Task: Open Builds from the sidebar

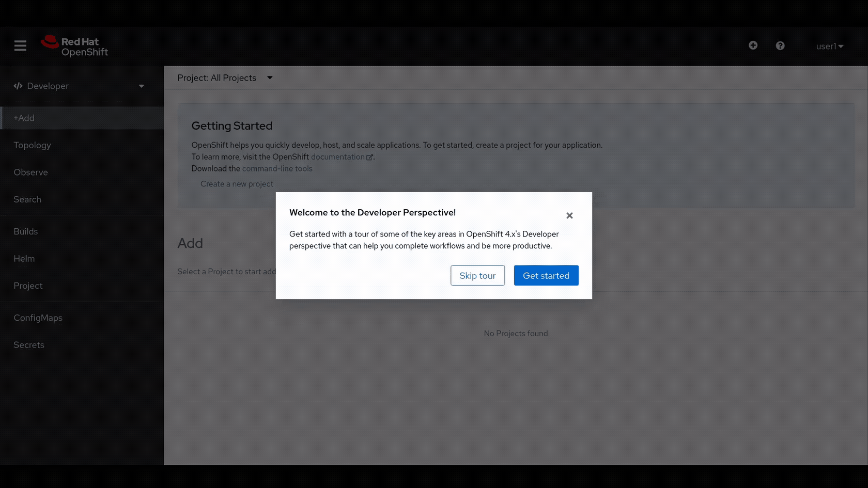Action: pyautogui.click(x=26, y=231)
